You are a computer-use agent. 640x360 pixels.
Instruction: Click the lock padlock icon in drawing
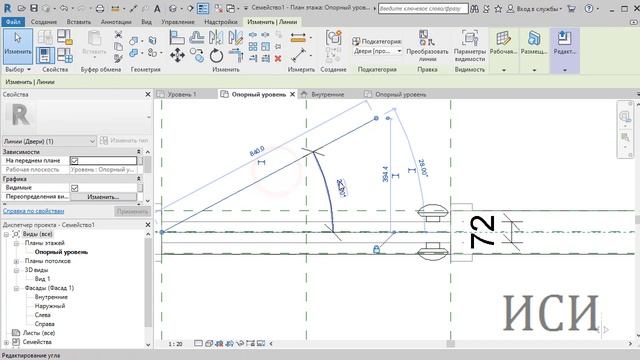376,249
